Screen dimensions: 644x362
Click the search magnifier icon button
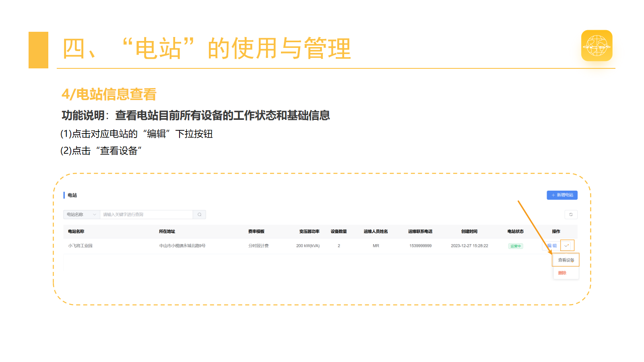199,214
